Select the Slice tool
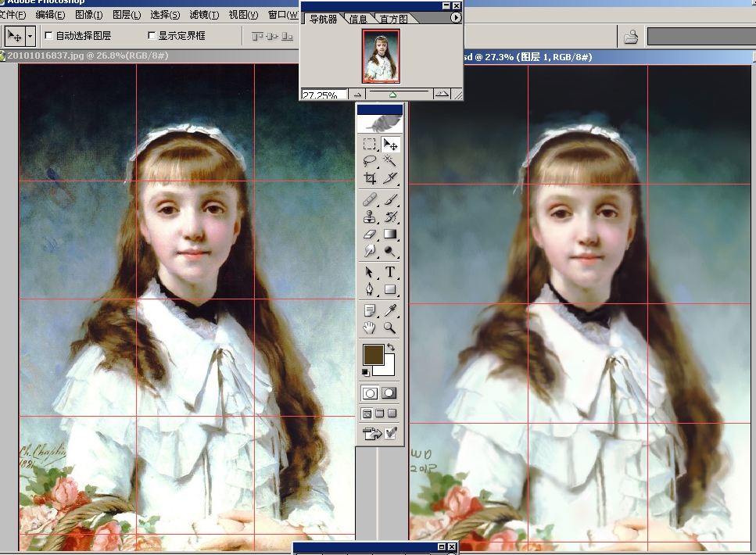The image size is (756, 555). click(389, 178)
